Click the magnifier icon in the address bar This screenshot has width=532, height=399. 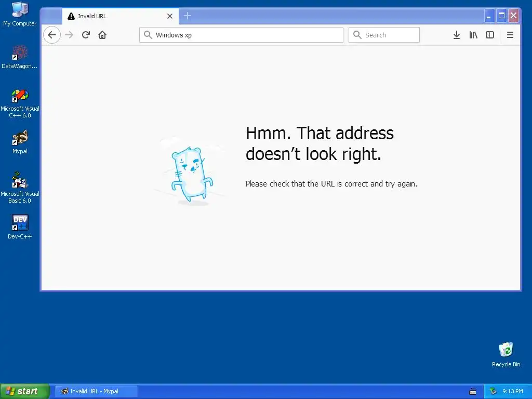point(148,35)
